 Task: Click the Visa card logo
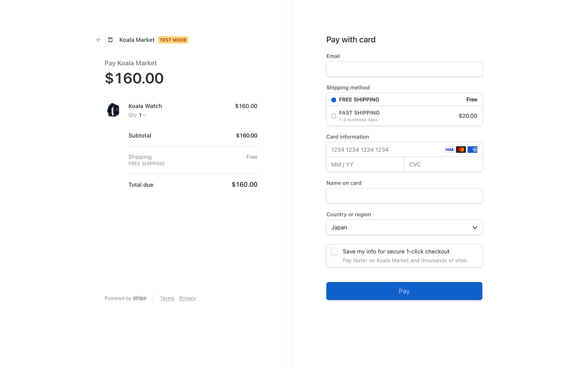pyautogui.click(x=449, y=150)
